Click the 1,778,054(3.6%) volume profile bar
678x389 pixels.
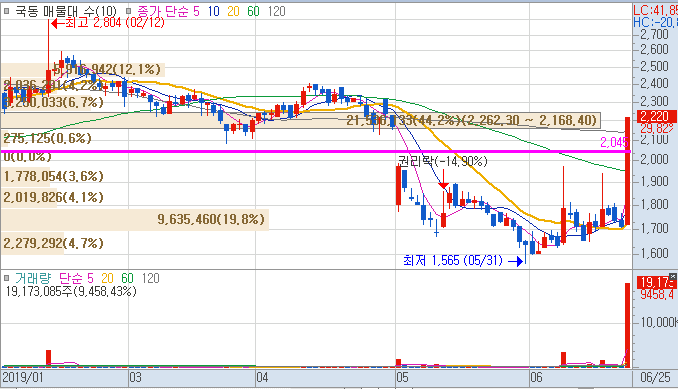pyautogui.click(x=26, y=176)
